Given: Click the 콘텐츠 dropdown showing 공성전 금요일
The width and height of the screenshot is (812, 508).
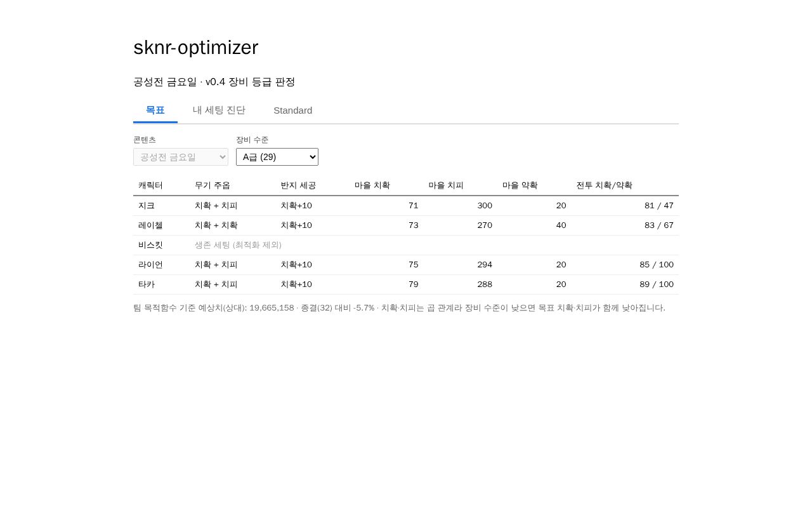Looking at the screenshot, I should (x=181, y=157).
